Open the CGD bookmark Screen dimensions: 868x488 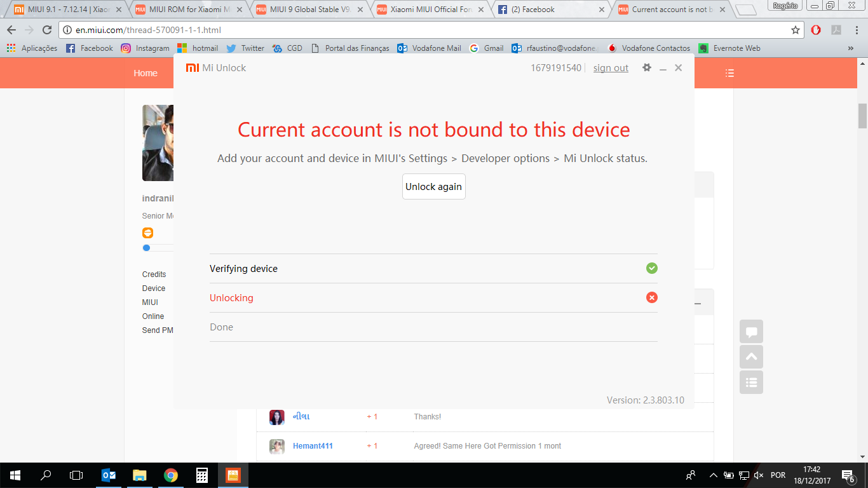point(287,48)
